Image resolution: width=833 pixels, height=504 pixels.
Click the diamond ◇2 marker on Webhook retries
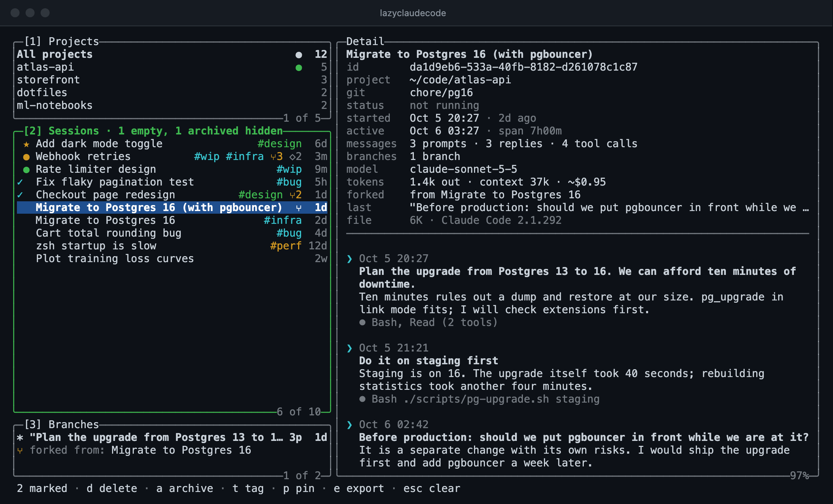tap(295, 157)
